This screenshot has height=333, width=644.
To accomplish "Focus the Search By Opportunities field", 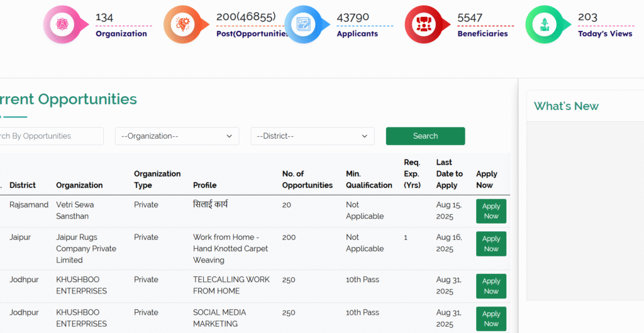I will [51, 136].
